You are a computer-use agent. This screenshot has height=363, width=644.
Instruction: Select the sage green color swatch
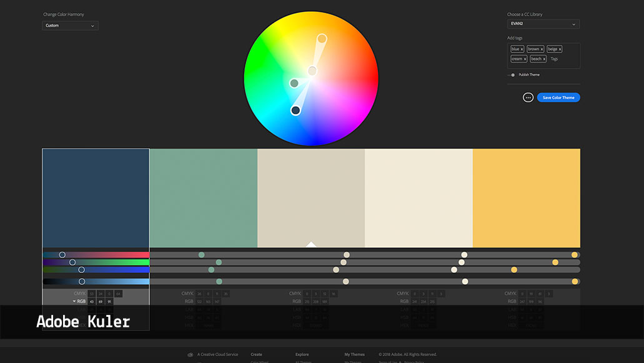coord(204,198)
